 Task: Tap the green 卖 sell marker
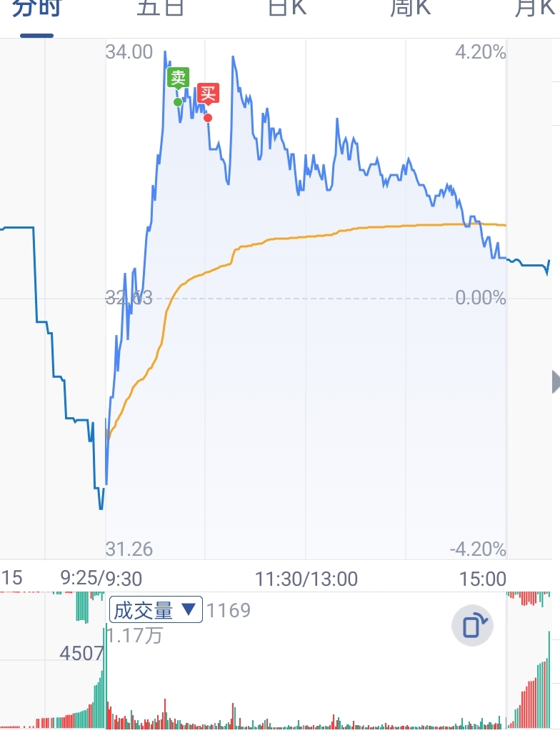coord(178,78)
